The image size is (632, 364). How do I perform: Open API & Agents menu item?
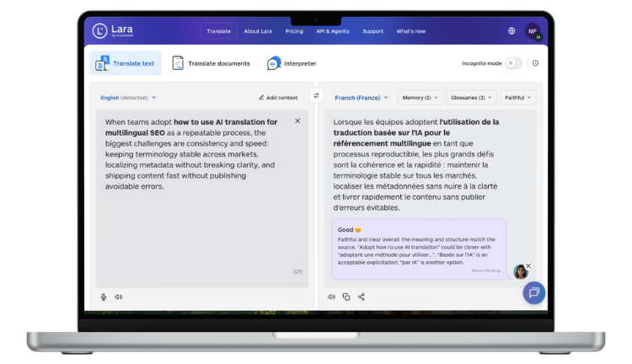coord(333,31)
